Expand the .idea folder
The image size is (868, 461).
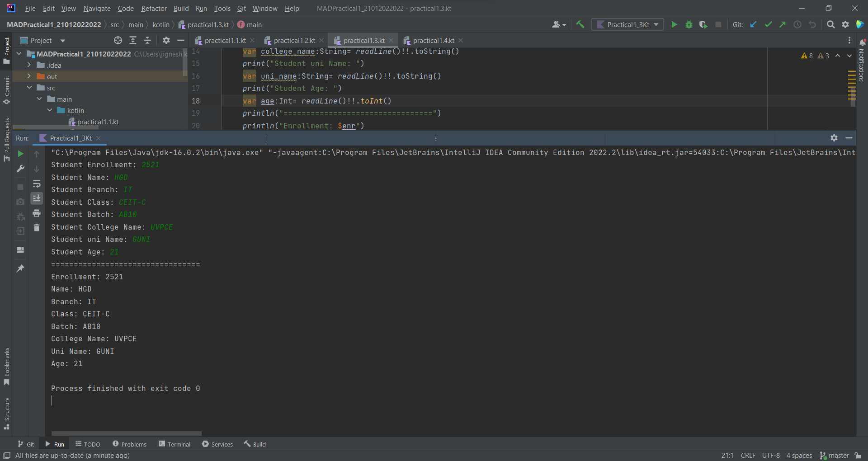click(28, 65)
